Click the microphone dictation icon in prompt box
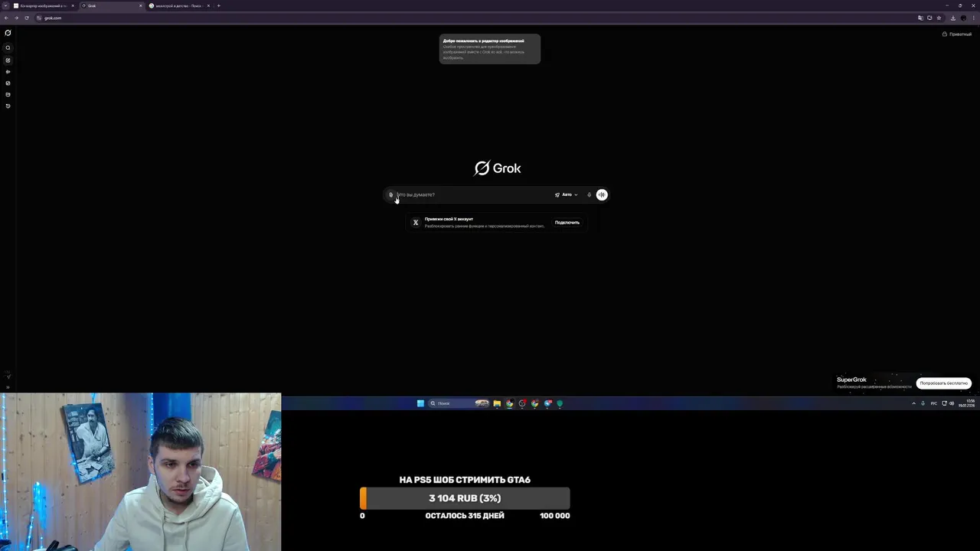 pos(589,194)
